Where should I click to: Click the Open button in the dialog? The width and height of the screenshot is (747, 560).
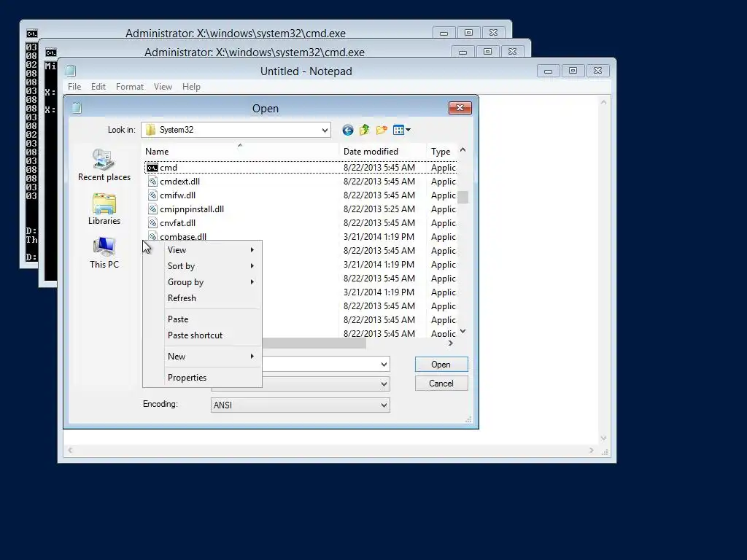441,365
